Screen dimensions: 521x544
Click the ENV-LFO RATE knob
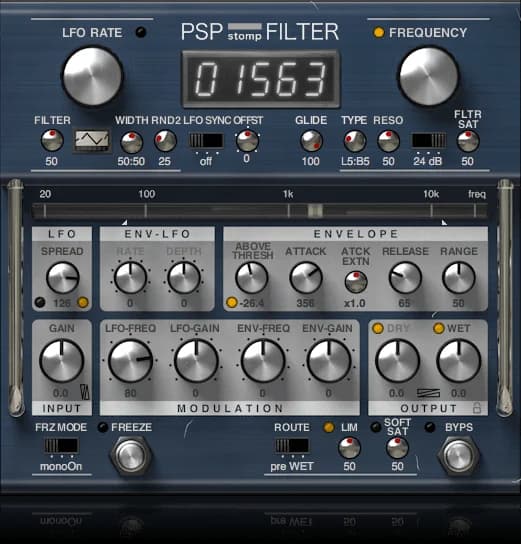coord(130,278)
